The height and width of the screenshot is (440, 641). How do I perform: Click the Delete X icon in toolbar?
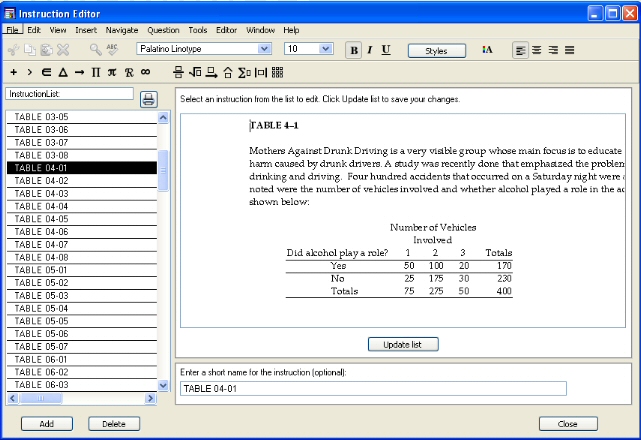point(63,50)
